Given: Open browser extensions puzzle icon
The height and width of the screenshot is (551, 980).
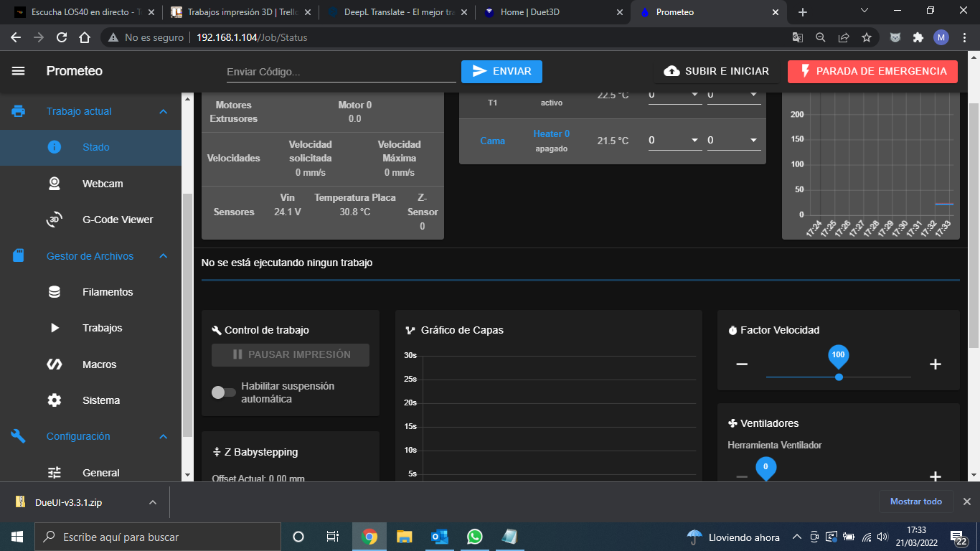Looking at the screenshot, I should pyautogui.click(x=918, y=37).
